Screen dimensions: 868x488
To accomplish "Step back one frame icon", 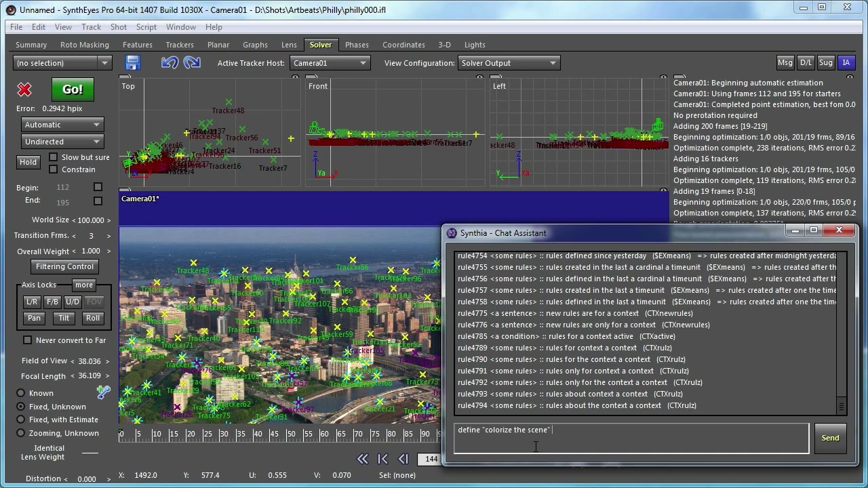I will [403, 459].
